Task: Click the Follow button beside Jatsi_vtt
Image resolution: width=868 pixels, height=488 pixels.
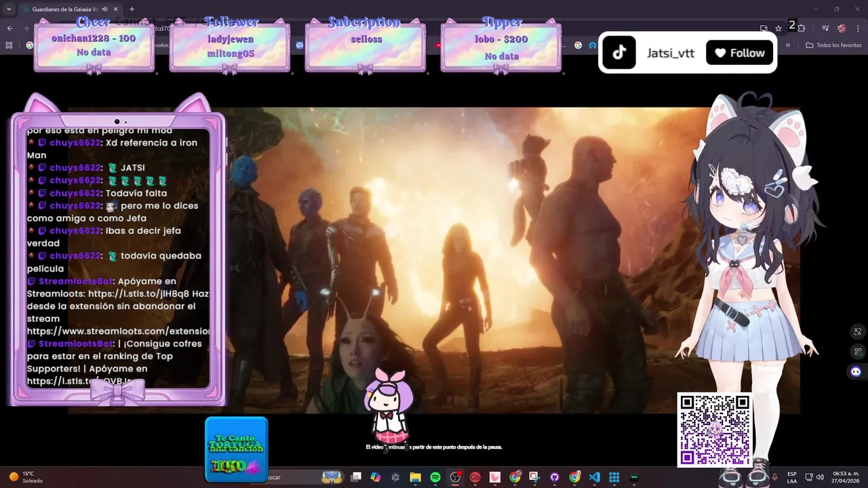Action: pos(740,53)
